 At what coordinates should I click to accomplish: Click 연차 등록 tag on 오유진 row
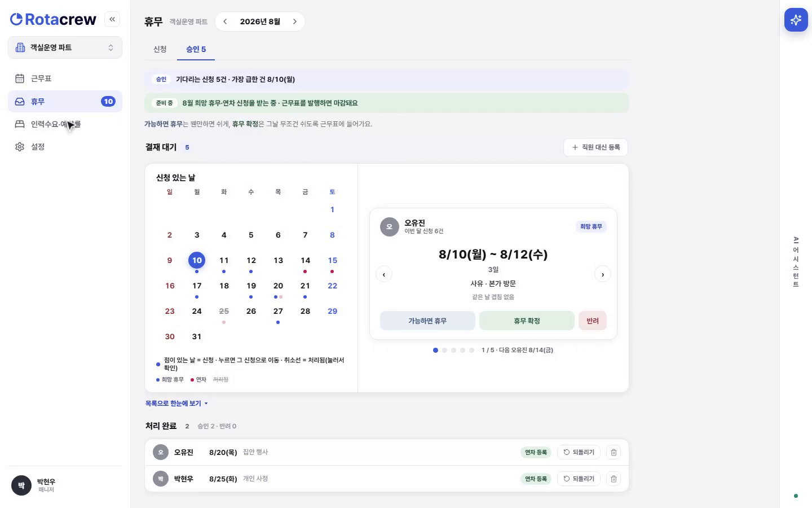pyautogui.click(x=536, y=452)
